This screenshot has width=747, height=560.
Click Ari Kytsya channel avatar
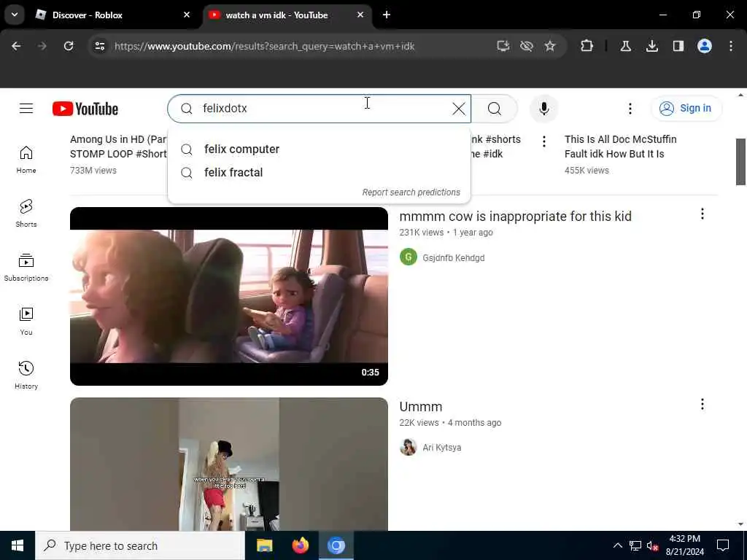409,447
